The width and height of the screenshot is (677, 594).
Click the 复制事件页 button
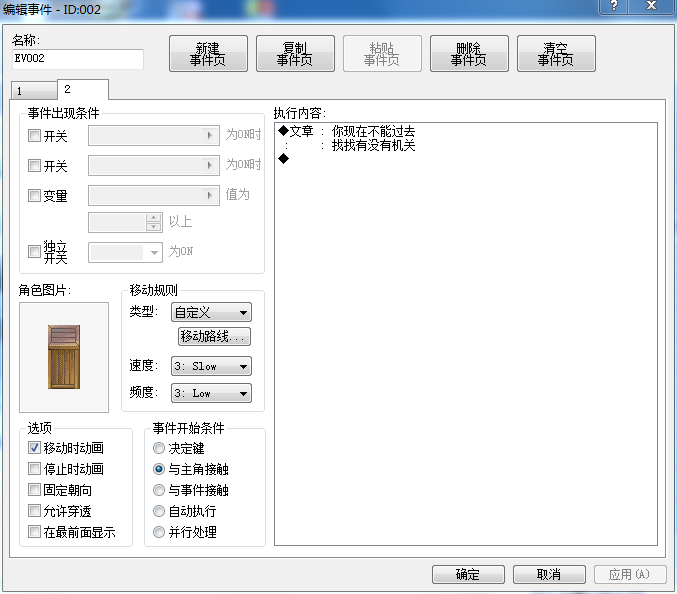pos(295,54)
